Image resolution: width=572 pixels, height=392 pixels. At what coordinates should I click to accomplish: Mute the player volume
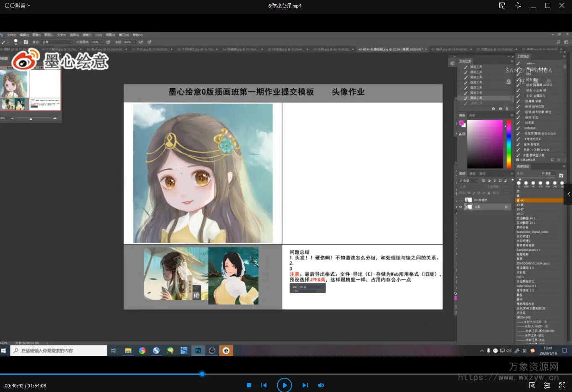[321, 385]
